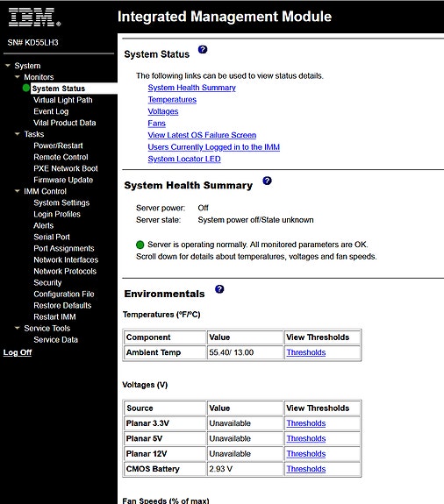Image resolution: width=444 pixels, height=504 pixels.
Task: Follow the Voltages link
Action: tap(163, 111)
